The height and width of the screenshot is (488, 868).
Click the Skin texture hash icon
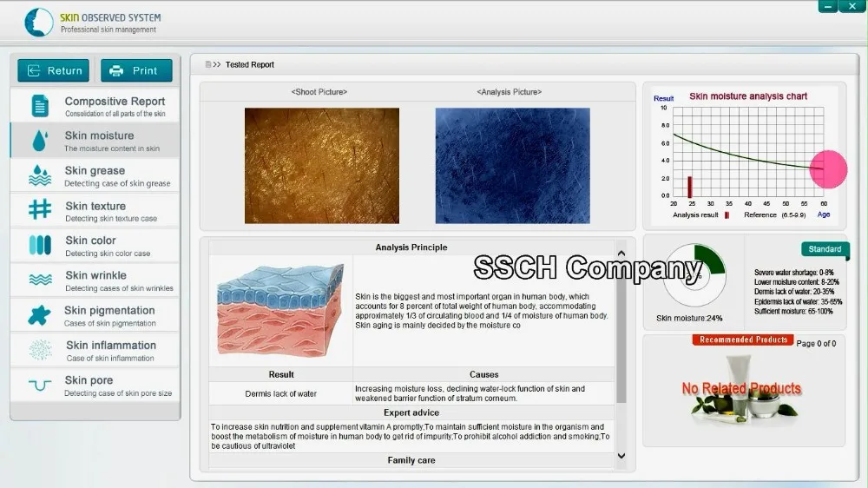(x=40, y=210)
